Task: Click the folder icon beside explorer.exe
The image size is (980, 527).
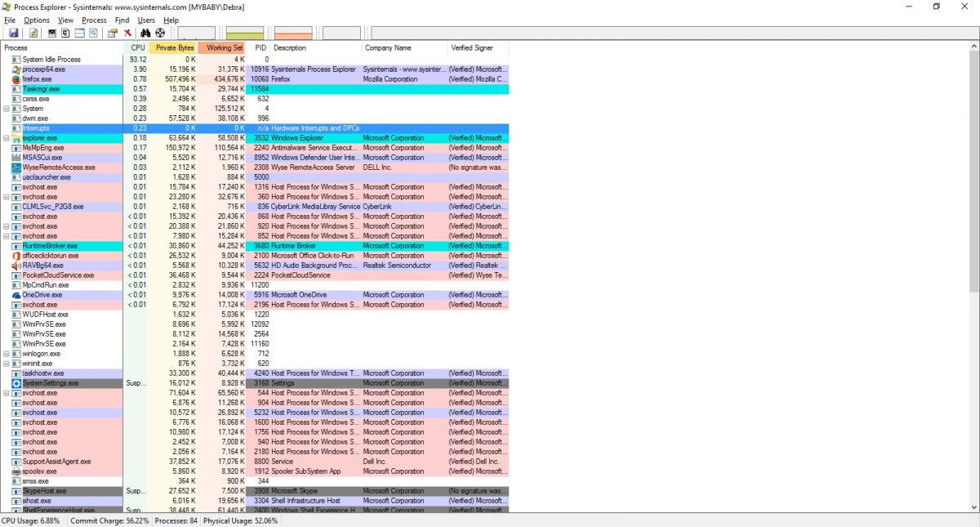Action: pos(16,138)
